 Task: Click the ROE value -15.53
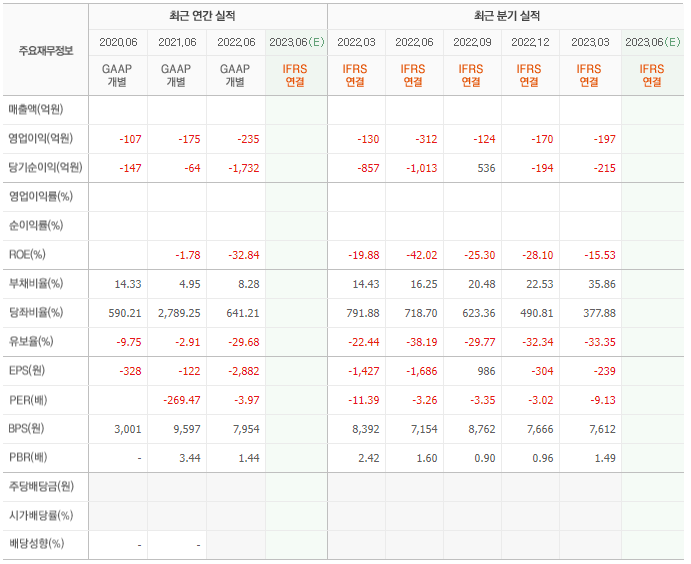click(x=600, y=255)
